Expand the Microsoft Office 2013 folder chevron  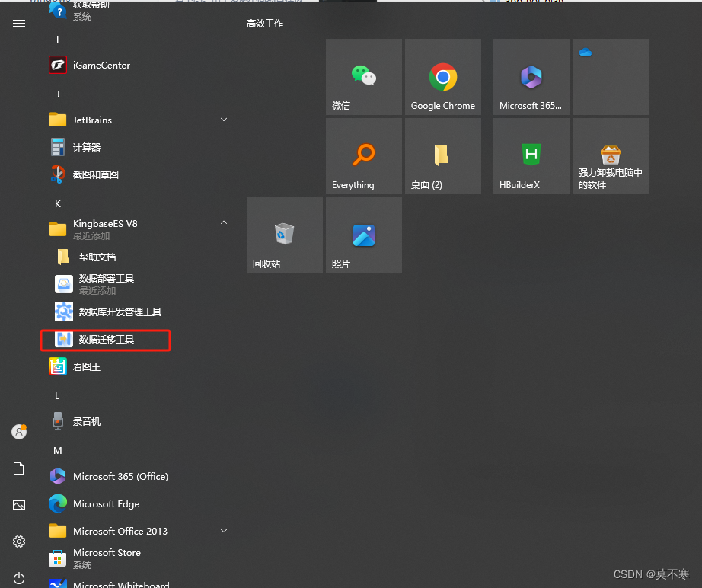(x=224, y=531)
